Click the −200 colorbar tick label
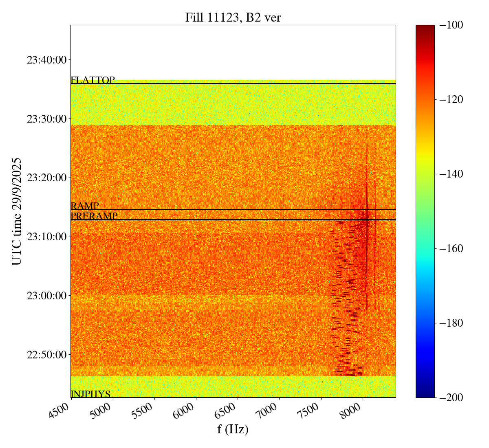 coord(449,397)
